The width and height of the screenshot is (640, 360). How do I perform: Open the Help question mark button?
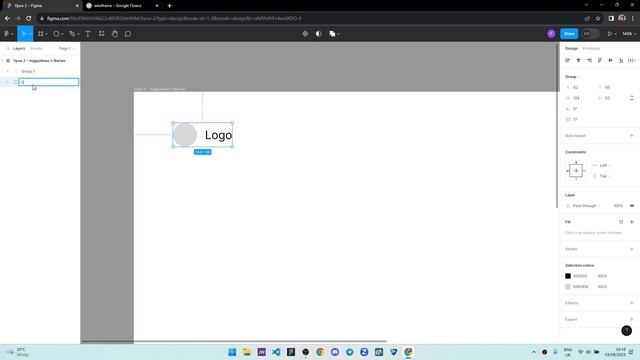[627, 331]
